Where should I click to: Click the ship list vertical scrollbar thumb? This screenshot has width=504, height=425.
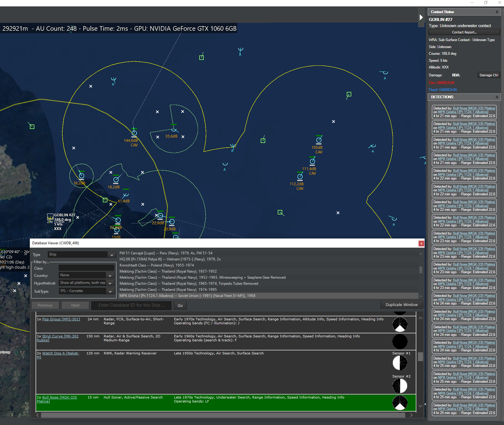[421, 270]
